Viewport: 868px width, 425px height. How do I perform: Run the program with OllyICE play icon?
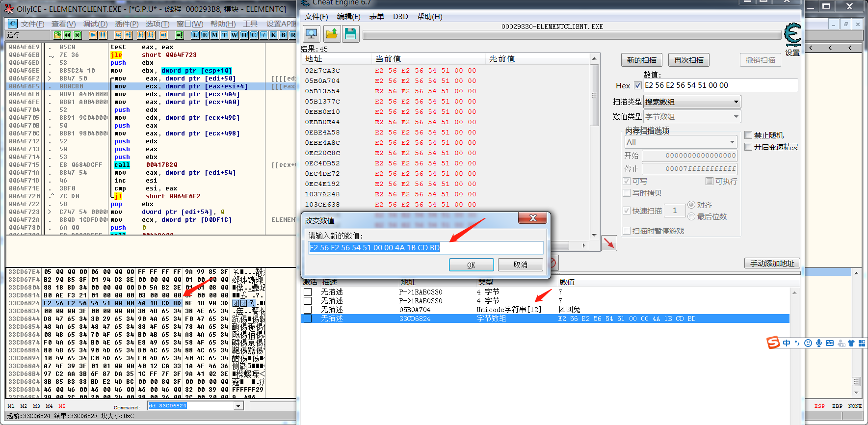[93, 35]
